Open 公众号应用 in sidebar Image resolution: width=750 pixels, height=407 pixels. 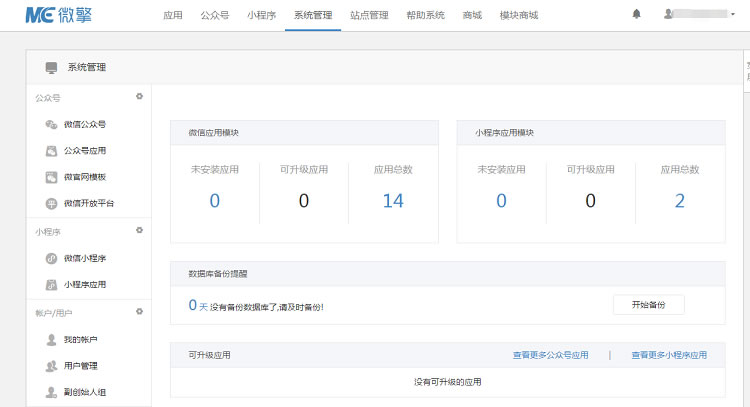(x=85, y=151)
